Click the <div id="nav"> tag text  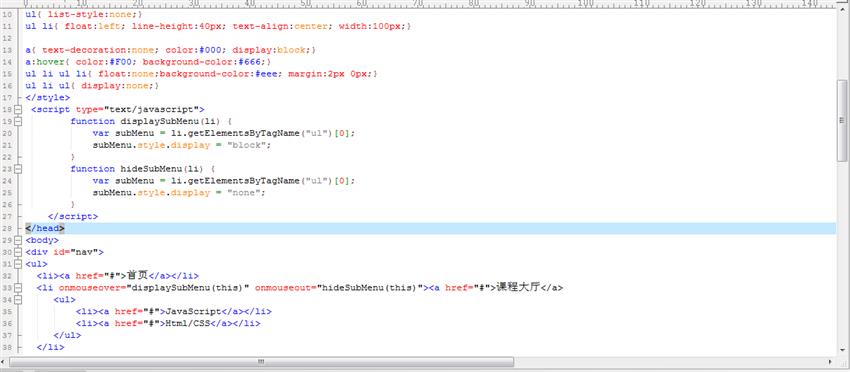[x=64, y=252]
